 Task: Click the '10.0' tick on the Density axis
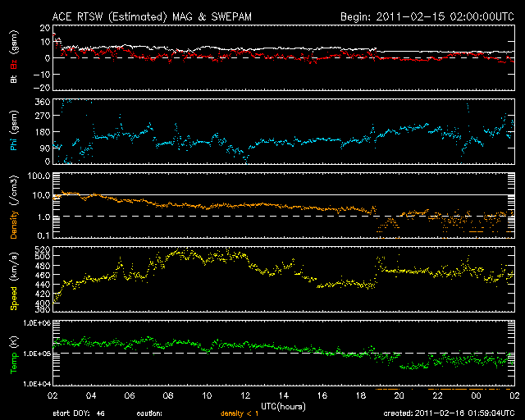(x=42, y=195)
